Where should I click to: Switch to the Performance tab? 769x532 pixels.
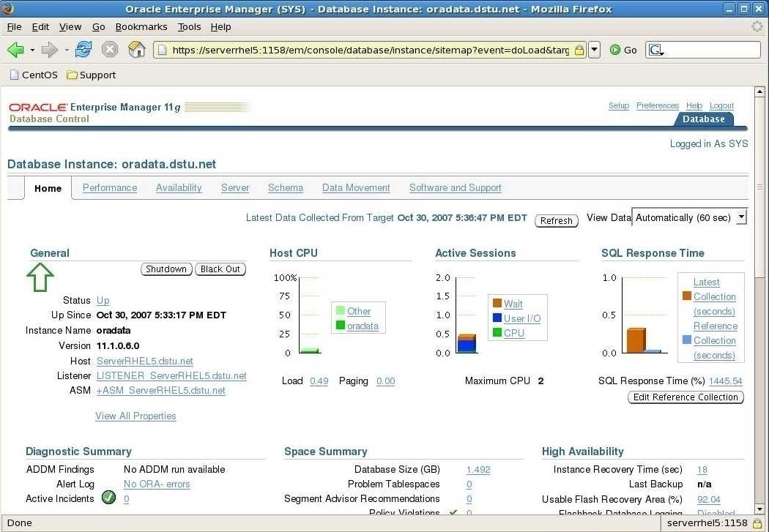click(x=110, y=187)
